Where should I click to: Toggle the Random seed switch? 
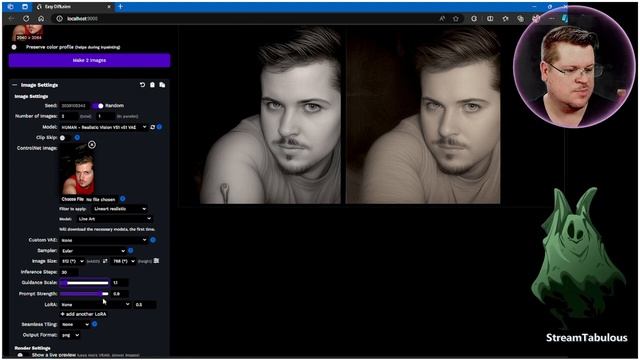[x=98, y=106]
